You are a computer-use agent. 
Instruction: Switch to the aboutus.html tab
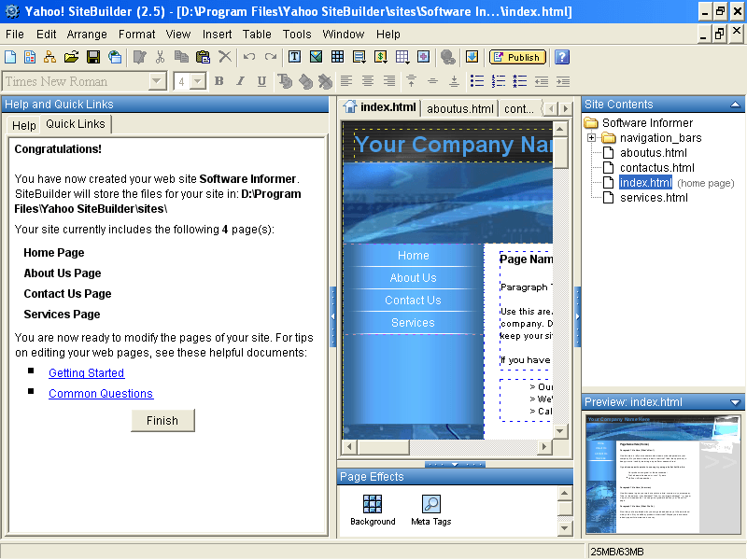point(459,109)
